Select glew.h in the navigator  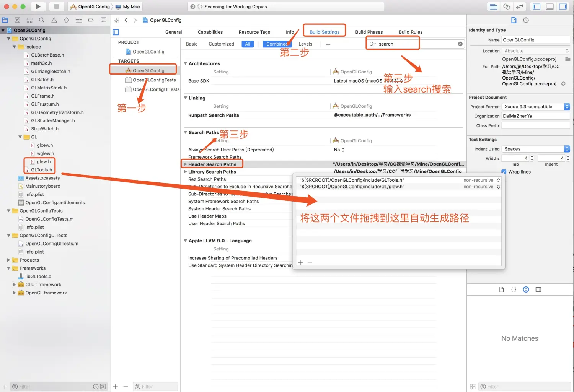[x=44, y=162]
